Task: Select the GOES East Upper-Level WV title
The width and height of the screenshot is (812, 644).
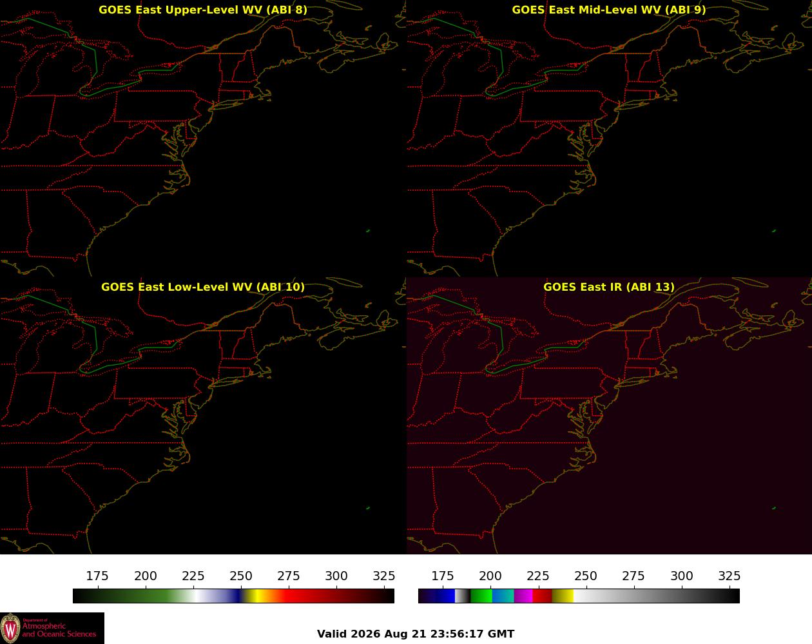Action: point(203,10)
